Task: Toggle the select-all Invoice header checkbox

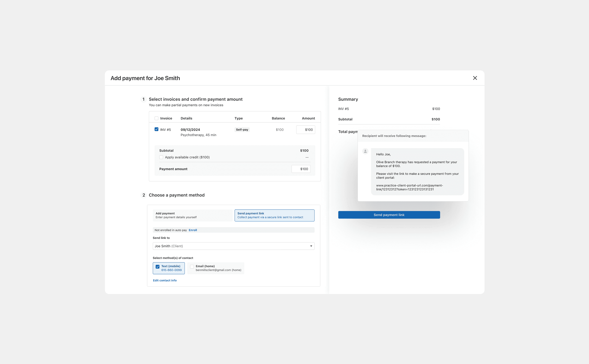Action: pyautogui.click(x=156, y=118)
